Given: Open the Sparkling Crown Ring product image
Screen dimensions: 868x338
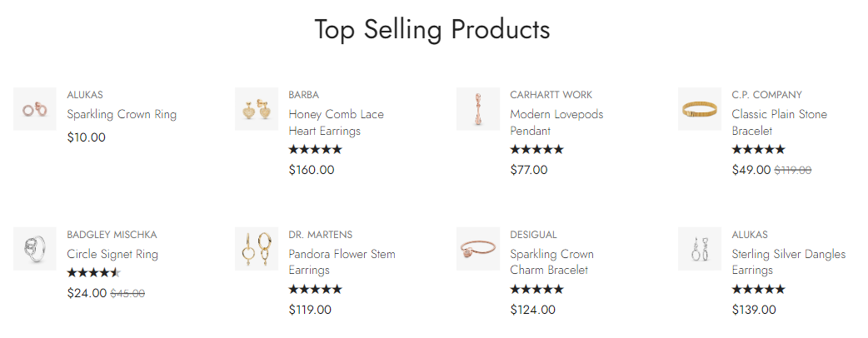Looking at the screenshot, I should pos(35,109).
